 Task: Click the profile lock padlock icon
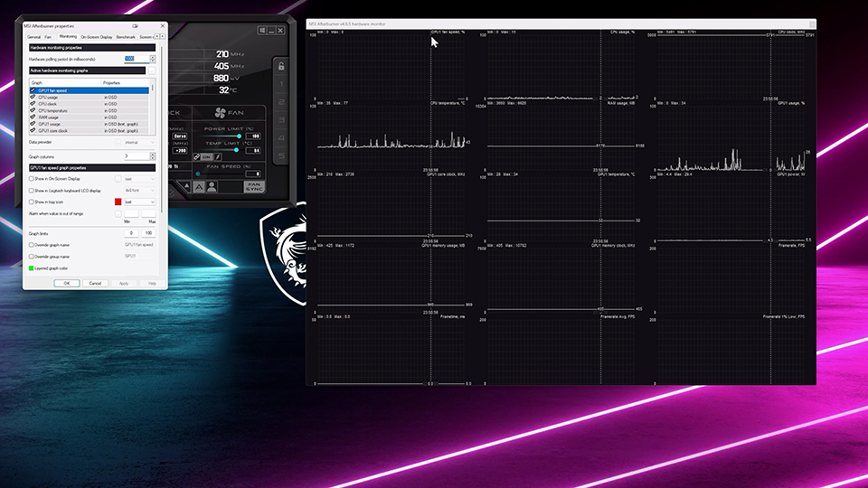282,66
